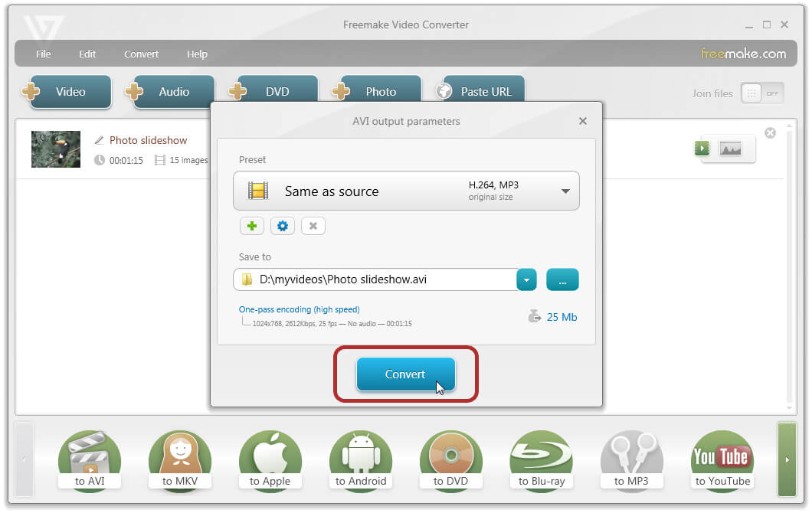Click the Convert button
812x513 pixels.
click(405, 374)
